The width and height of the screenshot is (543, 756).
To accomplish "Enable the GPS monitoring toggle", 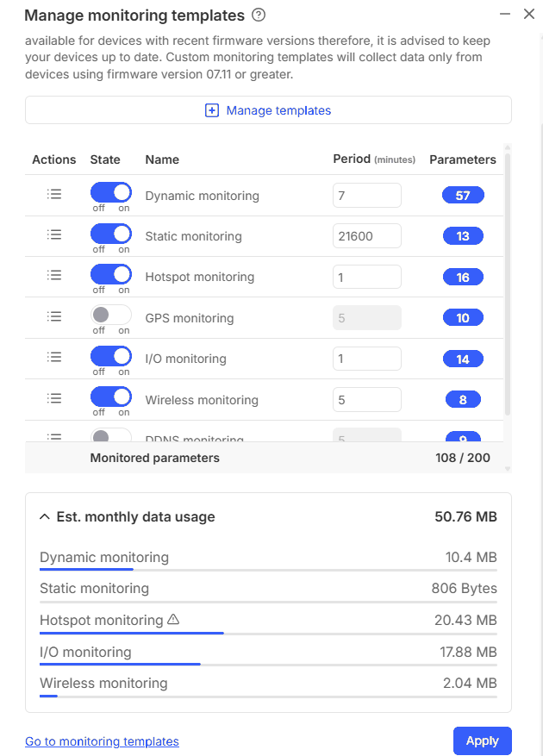I will (x=111, y=316).
